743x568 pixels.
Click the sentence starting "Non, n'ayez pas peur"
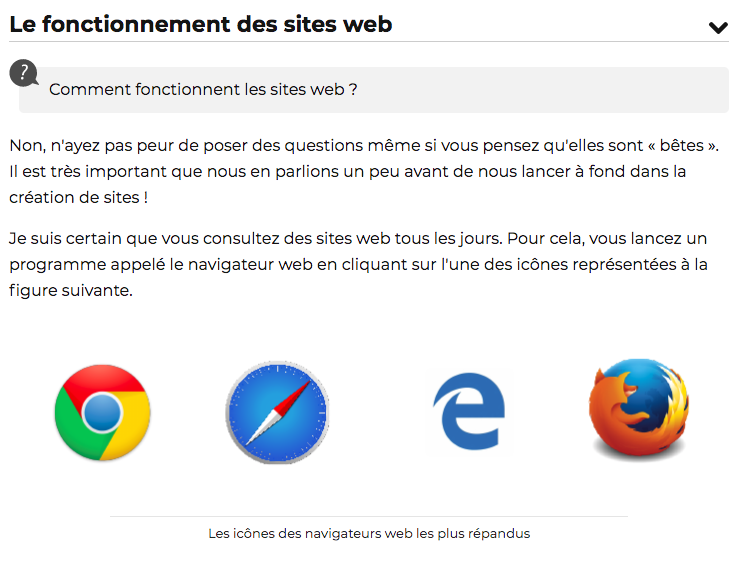(364, 145)
